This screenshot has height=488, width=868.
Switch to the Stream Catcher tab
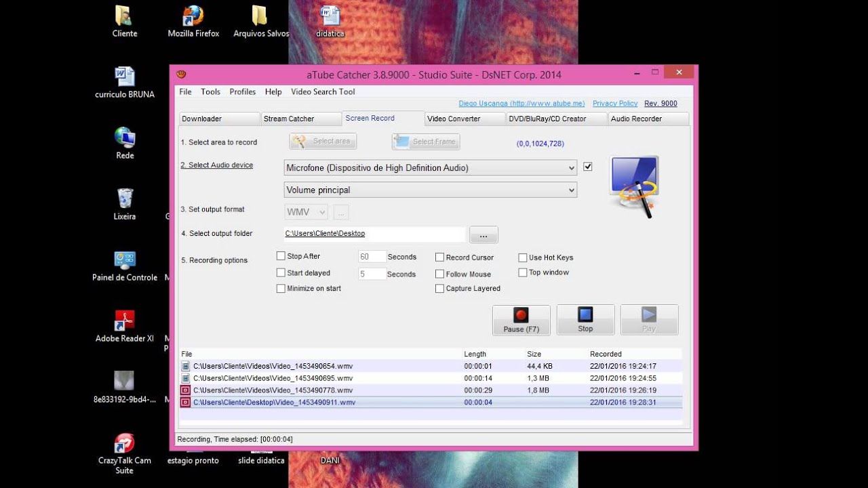(301, 119)
